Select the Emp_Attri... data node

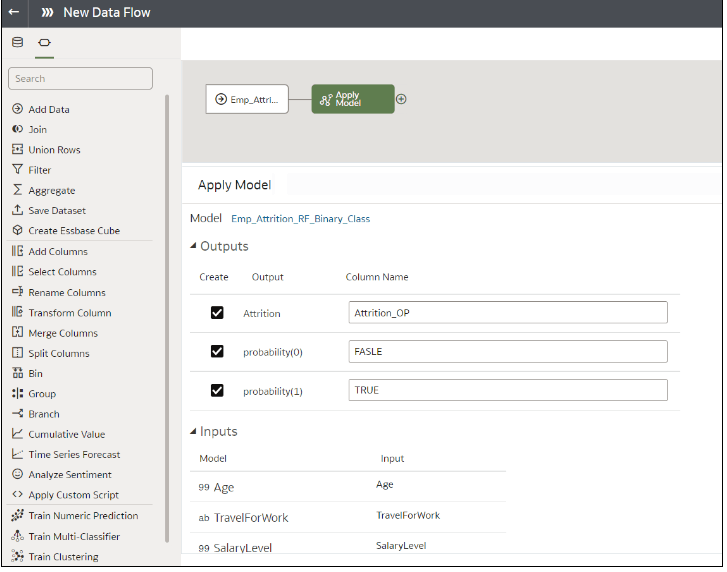coord(247,99)
